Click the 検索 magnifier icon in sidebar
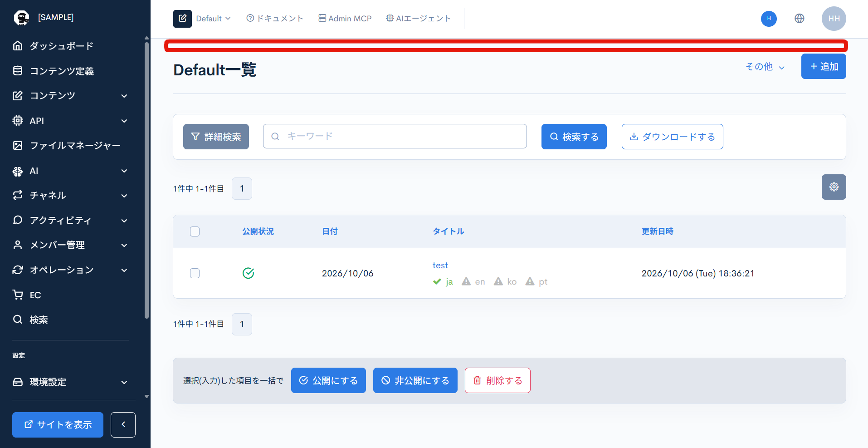868x448 pixels. click(18, 320)
